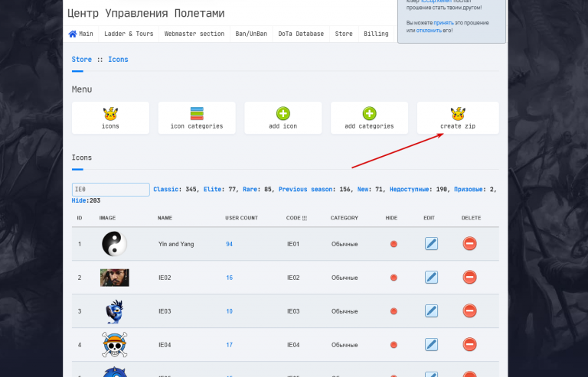Open user count 17 link

pos(229,345)
